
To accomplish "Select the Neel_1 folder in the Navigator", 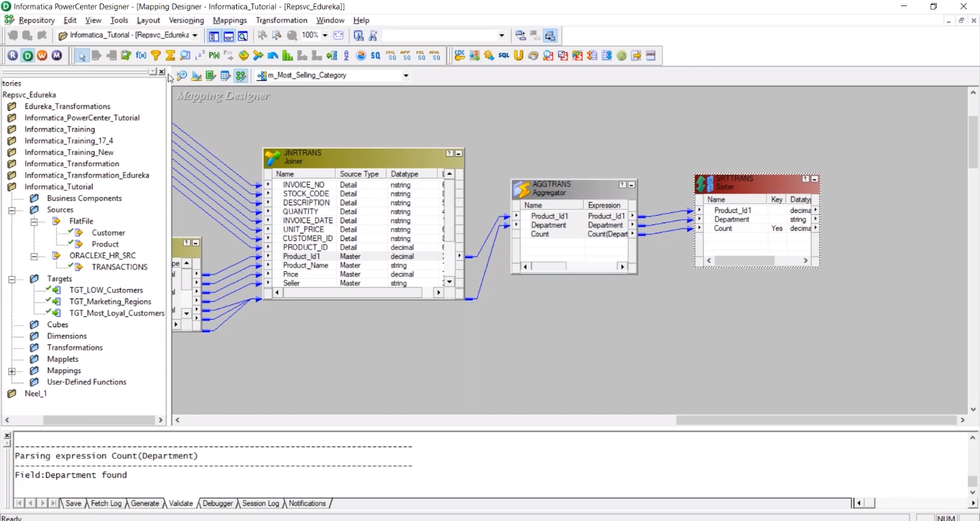I will 36,394.
